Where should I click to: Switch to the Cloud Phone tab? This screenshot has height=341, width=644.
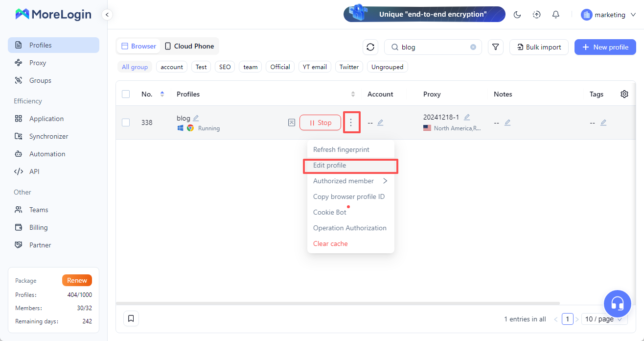coord(189,46)
